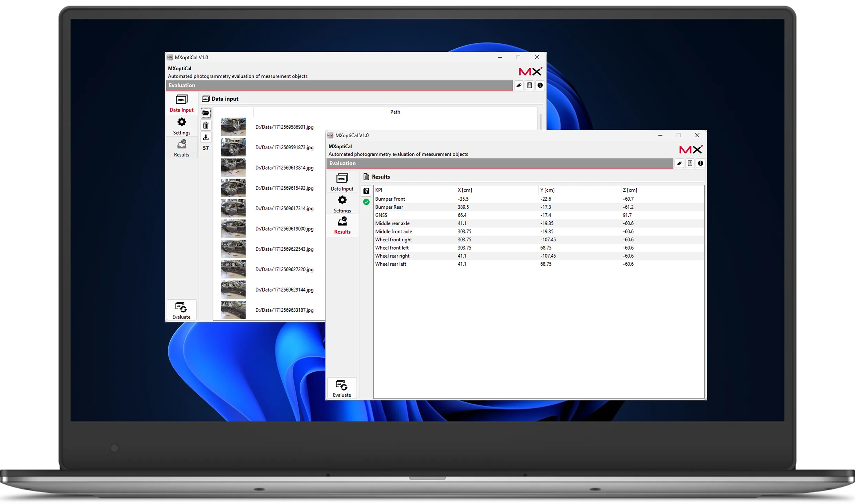Click the Z [cm] column header
Image resolution: width=855 pixels, height=504 pixels.
(662, 190)
